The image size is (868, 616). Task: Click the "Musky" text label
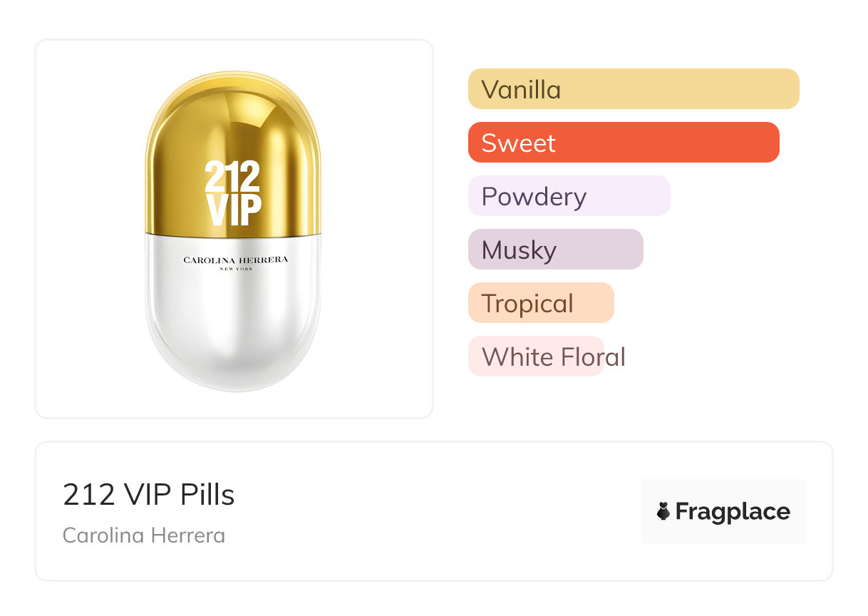pos(519,250)
